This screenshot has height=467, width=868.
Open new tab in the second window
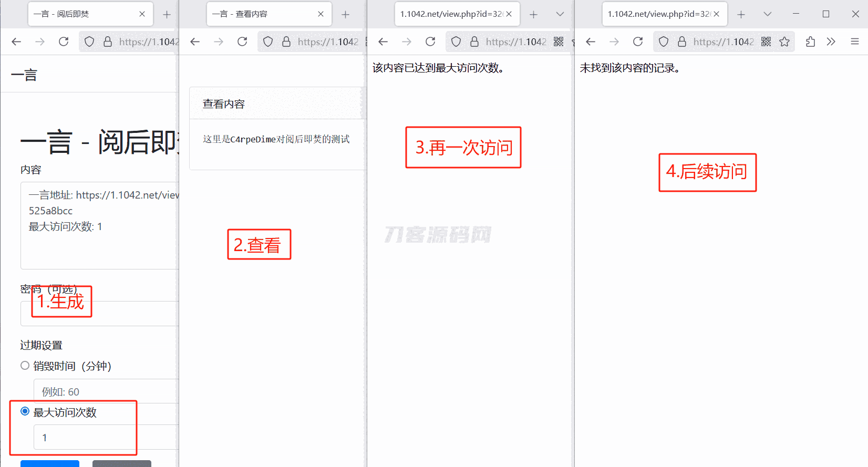(x=345, y=15)
